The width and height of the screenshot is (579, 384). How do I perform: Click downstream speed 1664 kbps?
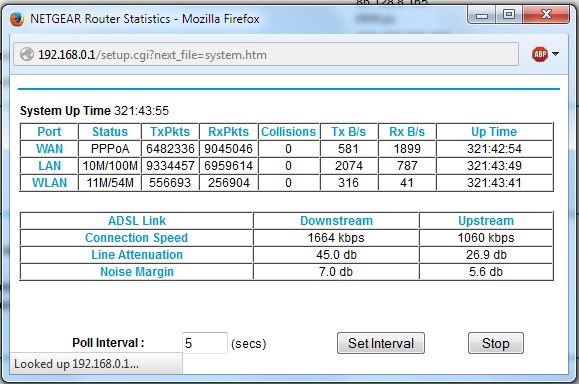coord(336,238)
